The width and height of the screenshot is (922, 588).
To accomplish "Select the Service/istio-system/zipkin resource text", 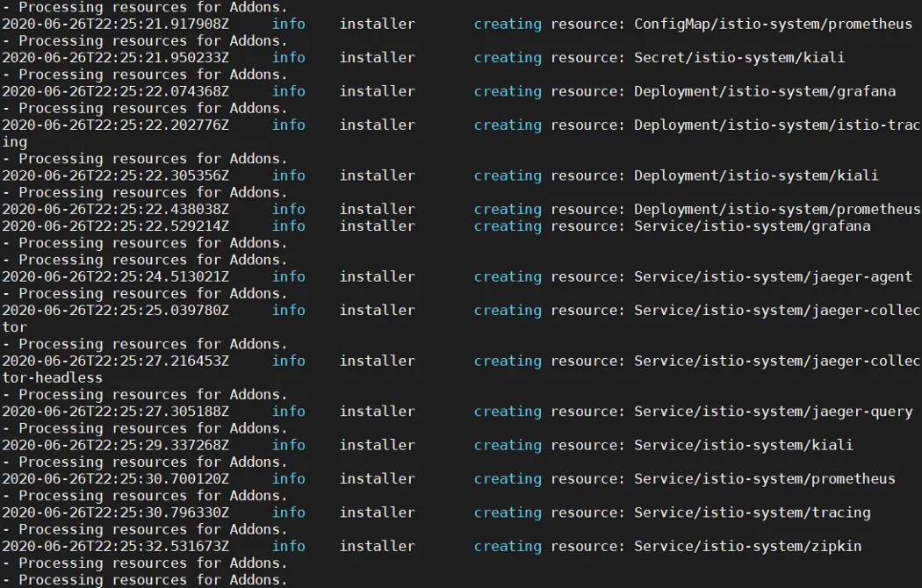I will point(747,546).
